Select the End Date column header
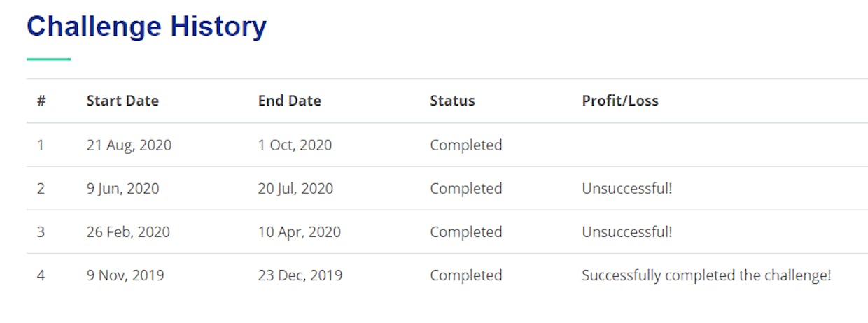 pyautogui.click(x=290, y=101)
